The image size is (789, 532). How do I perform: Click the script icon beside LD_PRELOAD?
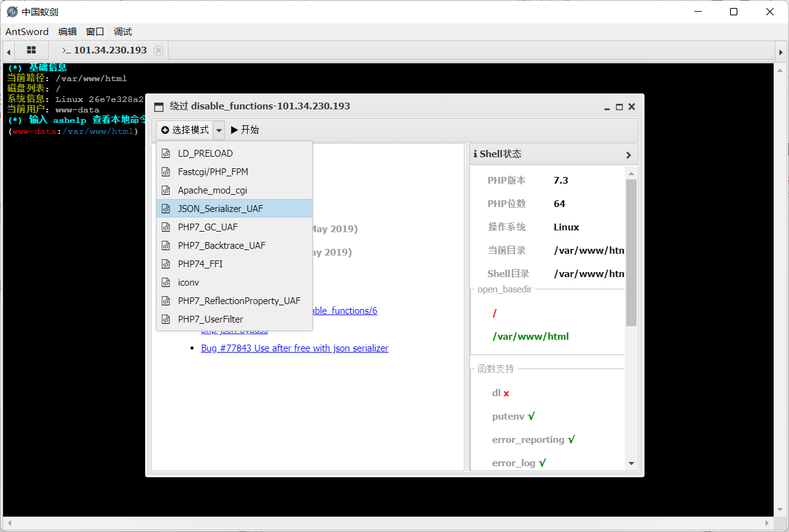(165, 154)
